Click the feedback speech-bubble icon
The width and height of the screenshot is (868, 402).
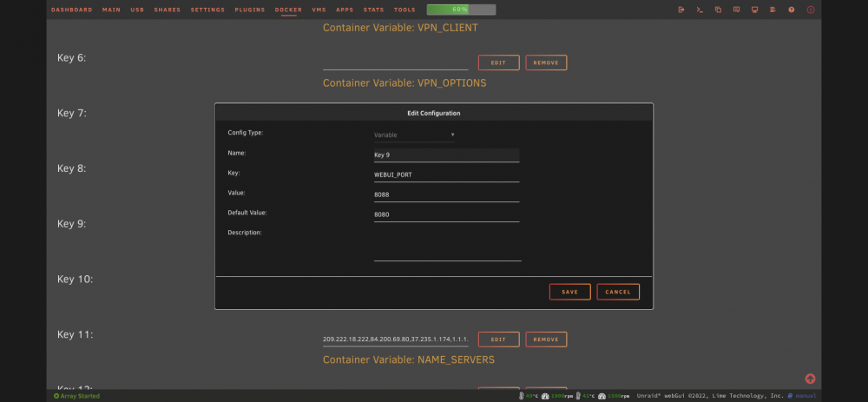point(736,10)
